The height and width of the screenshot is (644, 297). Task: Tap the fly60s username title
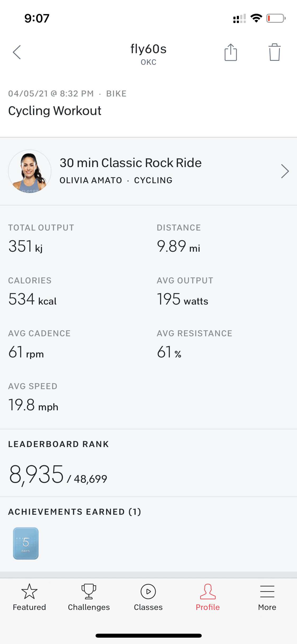pyautogui.click(x=148, y=49)
